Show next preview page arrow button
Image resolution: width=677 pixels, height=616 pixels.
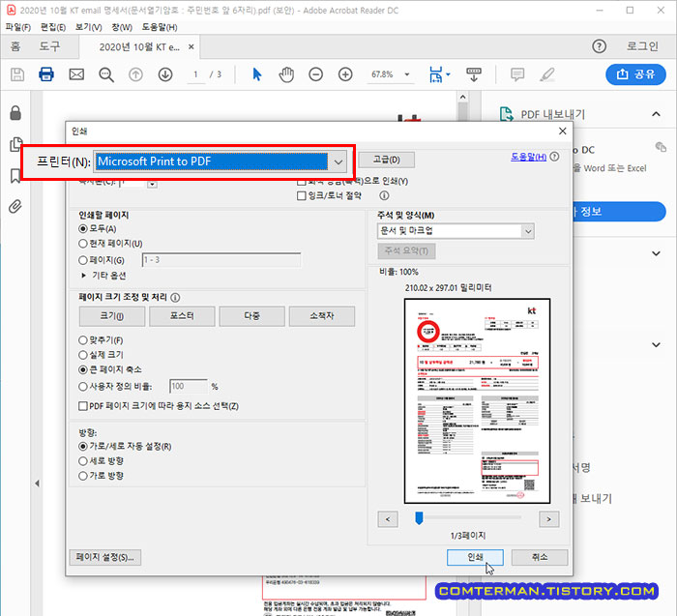tap(548, 519)
